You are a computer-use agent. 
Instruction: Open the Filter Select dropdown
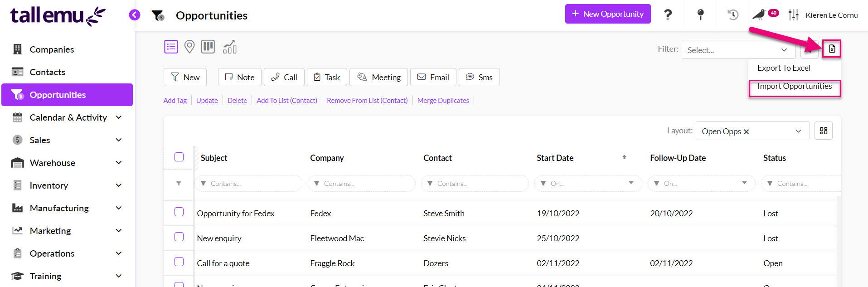[739, 49]
